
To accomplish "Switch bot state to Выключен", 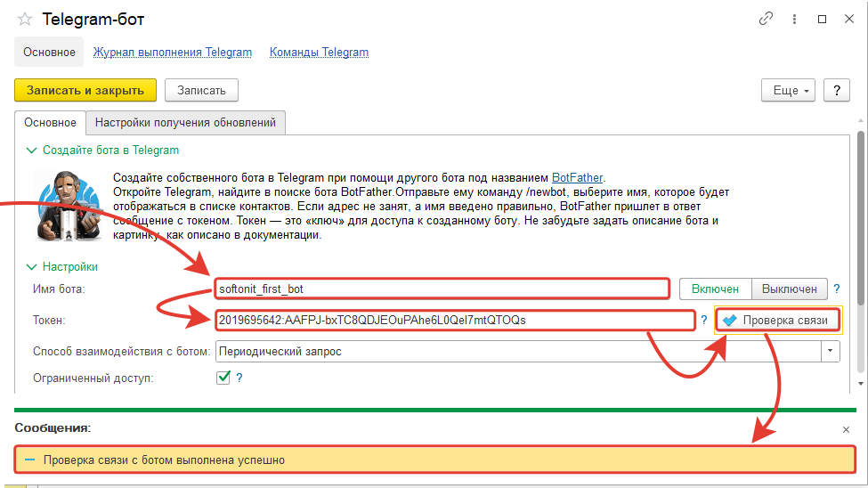I will [x=790, y=289].
